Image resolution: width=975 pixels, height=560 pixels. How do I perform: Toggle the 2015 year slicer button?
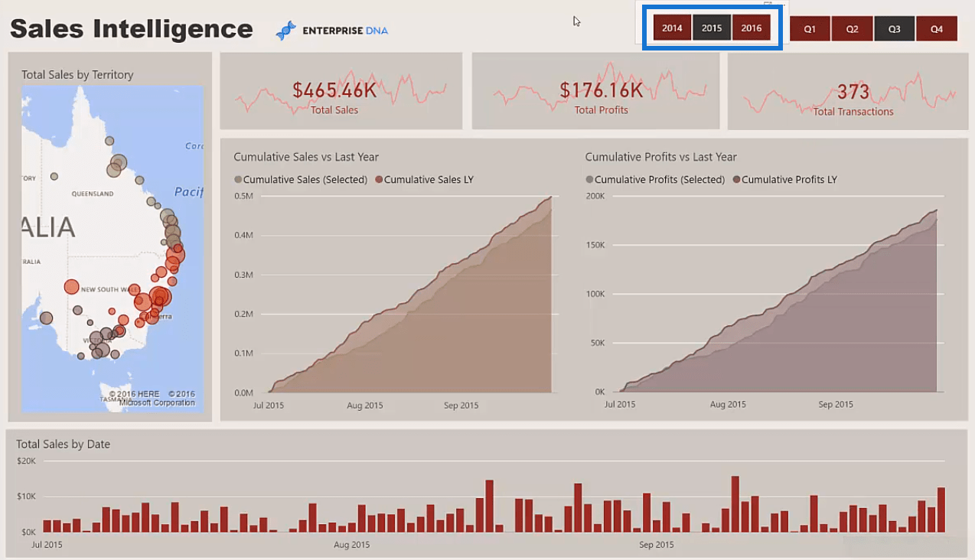pos(712,28)
